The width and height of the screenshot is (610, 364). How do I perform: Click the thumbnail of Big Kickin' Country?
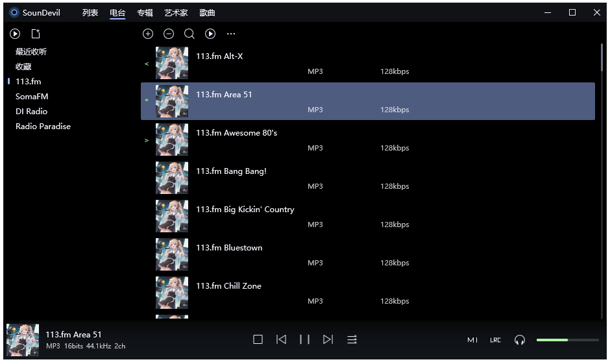[172, 216]
